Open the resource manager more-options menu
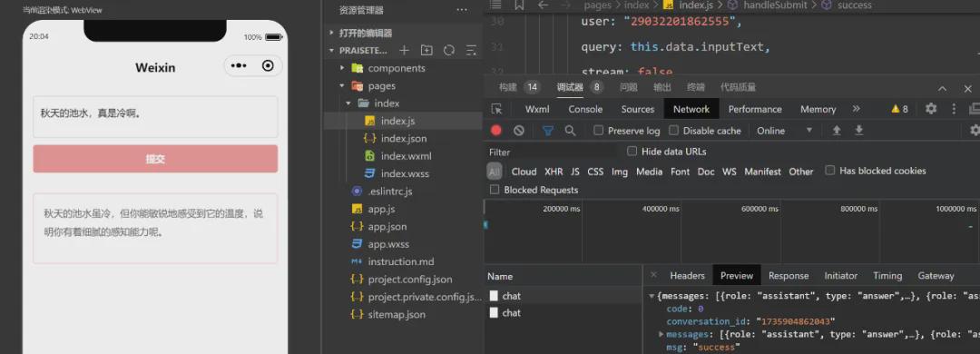Image resolution: width=980 pixels, height=354 pixels. 462,10
